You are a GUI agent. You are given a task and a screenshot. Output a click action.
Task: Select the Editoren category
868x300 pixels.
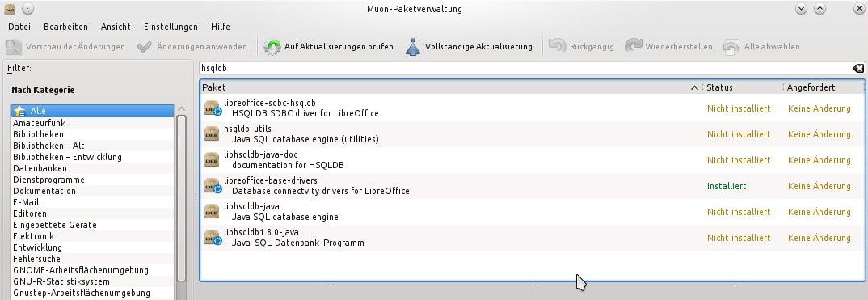(92, 213)
